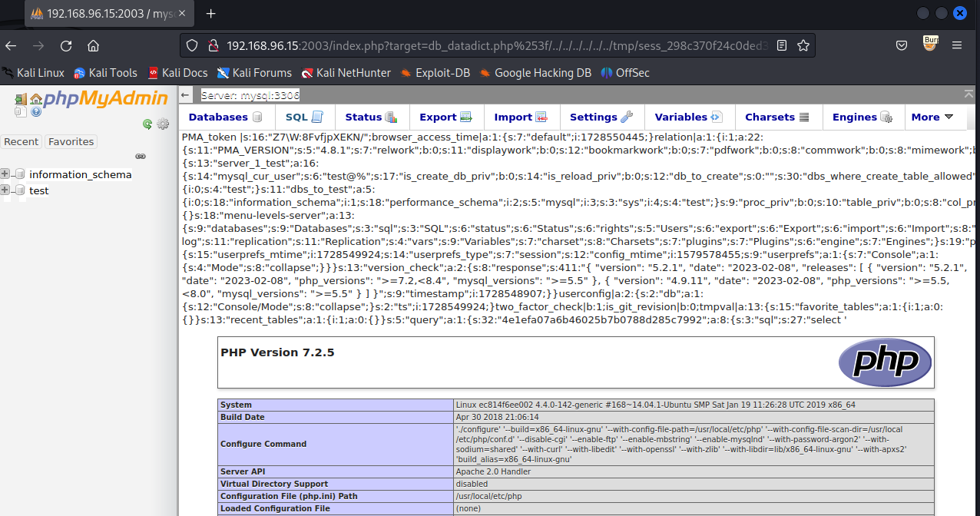Open the Export tab
The image size is (980, 516).
tap(445, 117)
